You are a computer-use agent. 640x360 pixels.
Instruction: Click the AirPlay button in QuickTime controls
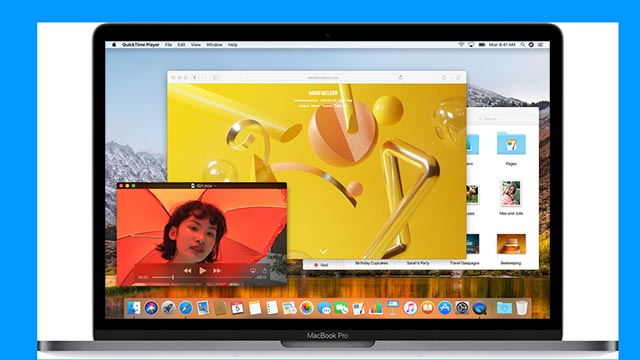coord(253,270)
